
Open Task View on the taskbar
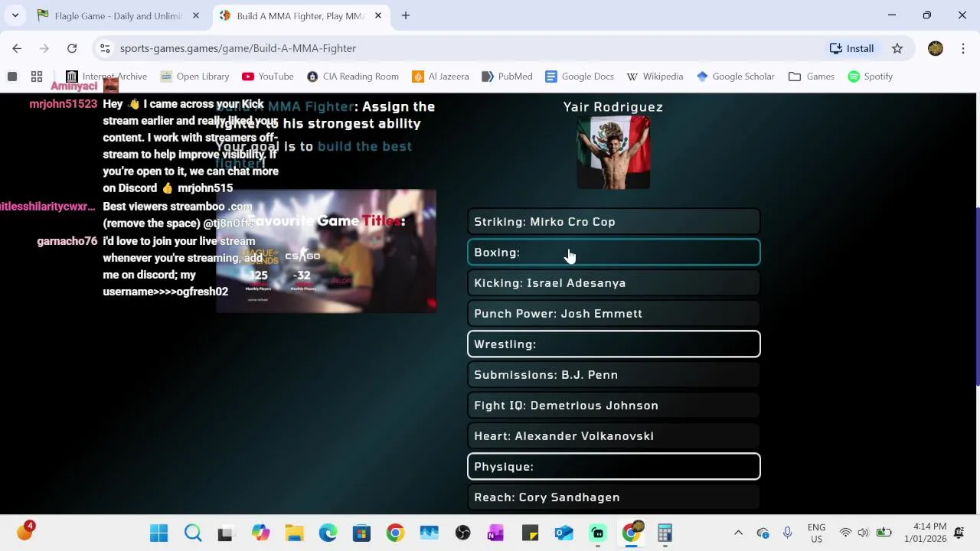pos(225,533)
